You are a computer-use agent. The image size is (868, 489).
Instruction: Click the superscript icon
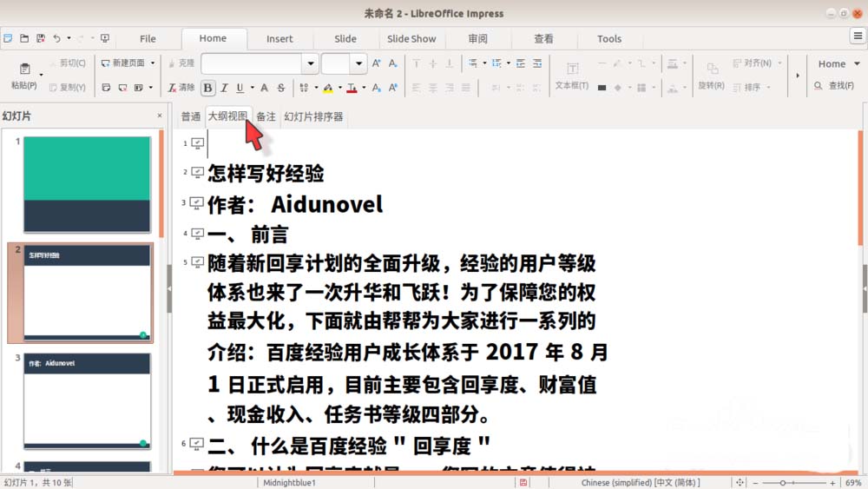393,88
